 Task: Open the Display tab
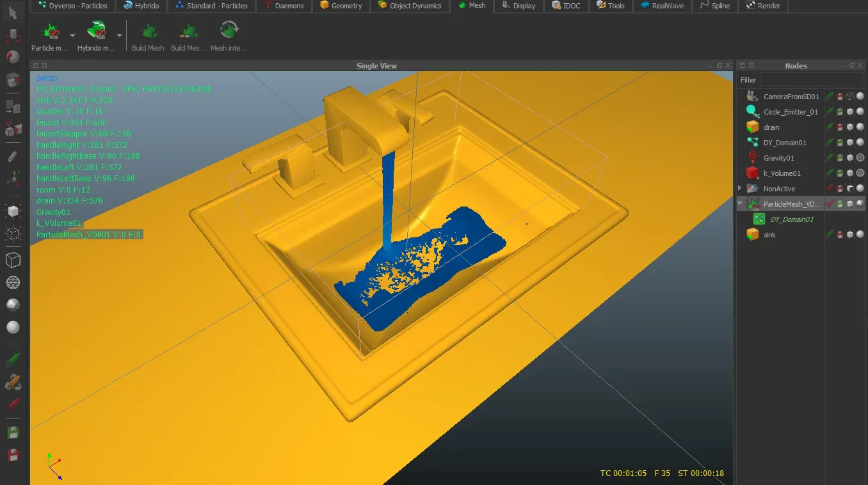518,6
